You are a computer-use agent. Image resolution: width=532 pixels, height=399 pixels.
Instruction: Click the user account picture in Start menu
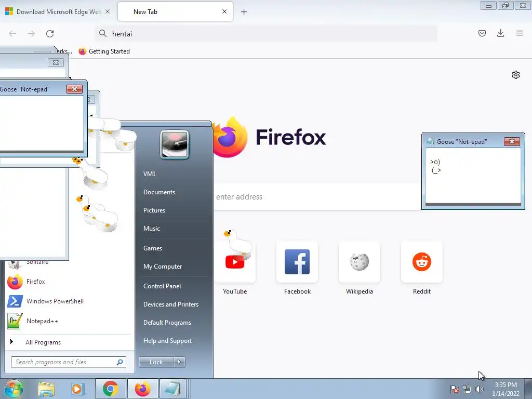pos(175,144)
